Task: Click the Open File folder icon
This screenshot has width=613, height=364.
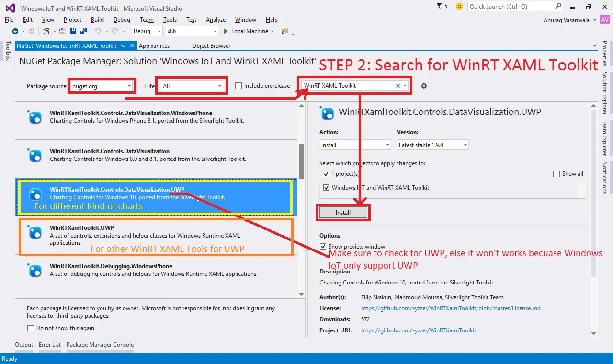Action: point(63,31)
